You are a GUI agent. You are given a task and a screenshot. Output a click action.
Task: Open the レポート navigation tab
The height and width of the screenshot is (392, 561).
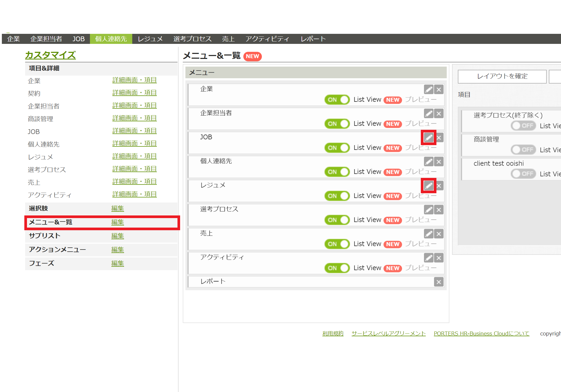tap(313, 39)
